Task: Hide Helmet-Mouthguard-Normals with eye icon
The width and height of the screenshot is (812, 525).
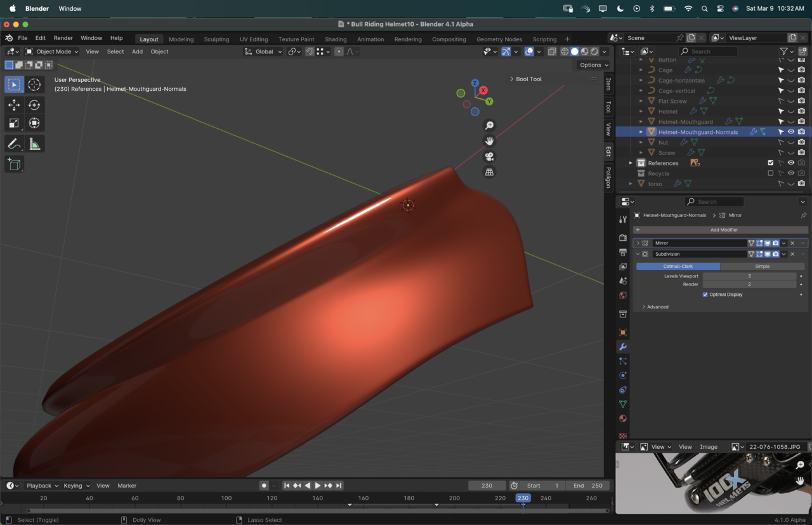Action: 791,132
